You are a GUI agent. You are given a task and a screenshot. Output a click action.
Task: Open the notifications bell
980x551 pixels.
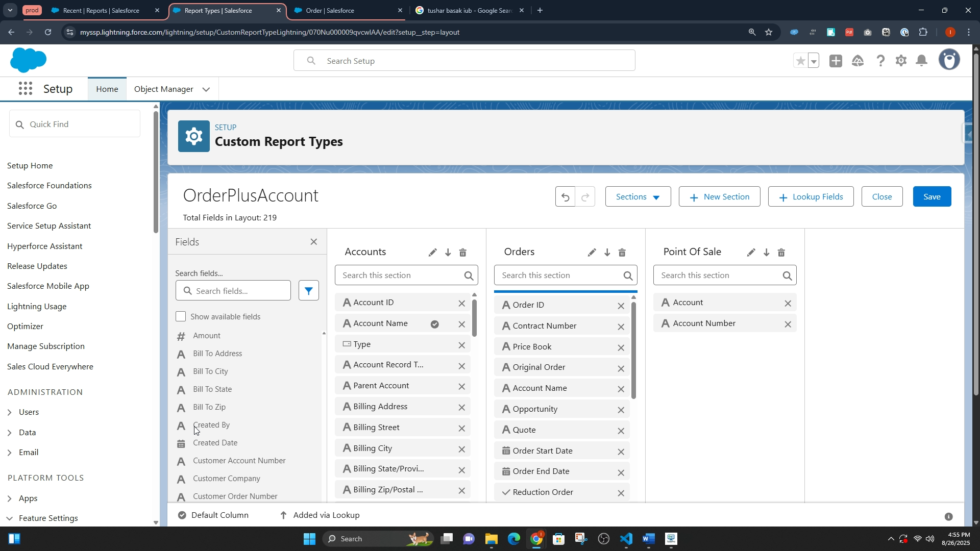click(x=921, y=61)
